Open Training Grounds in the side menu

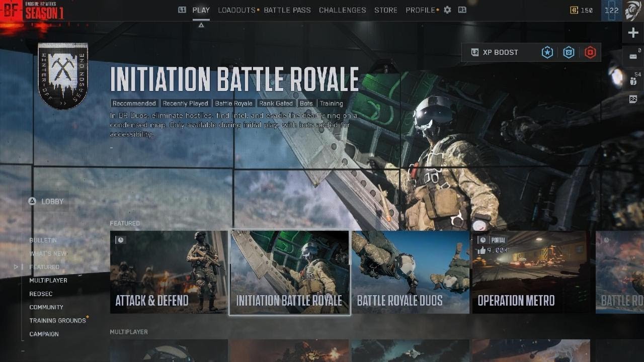(x=57, y=321)
